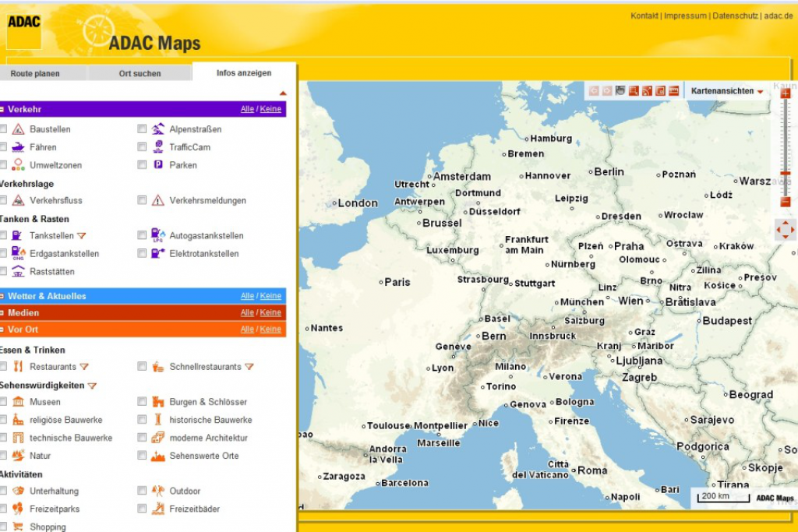The image size is (798, 532).
Task: Click the Fähren ferry icon
Action: tap(18, 147)
